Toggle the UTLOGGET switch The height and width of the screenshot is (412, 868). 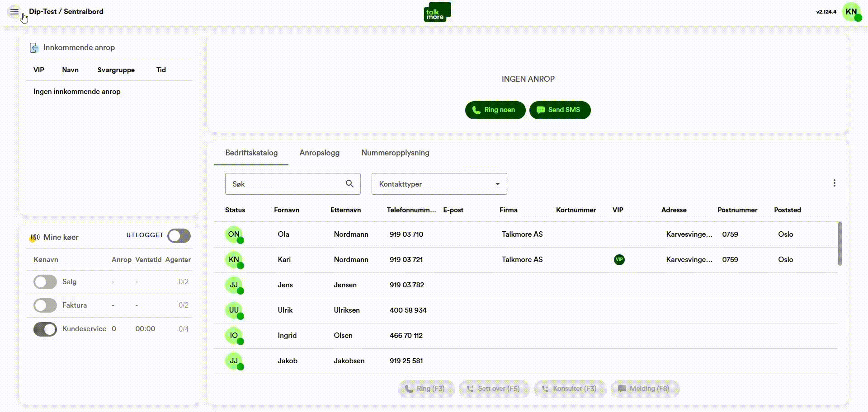click(x=179, y=236)
